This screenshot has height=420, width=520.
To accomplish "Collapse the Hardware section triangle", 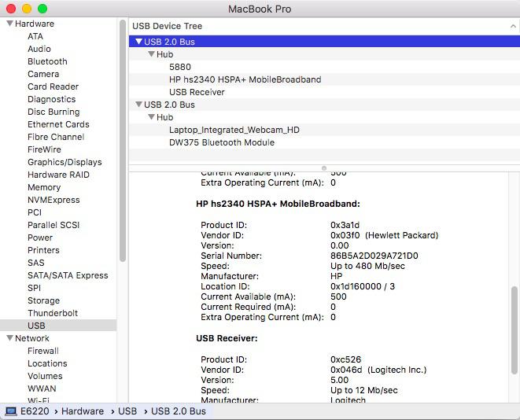I will point(9,24).
